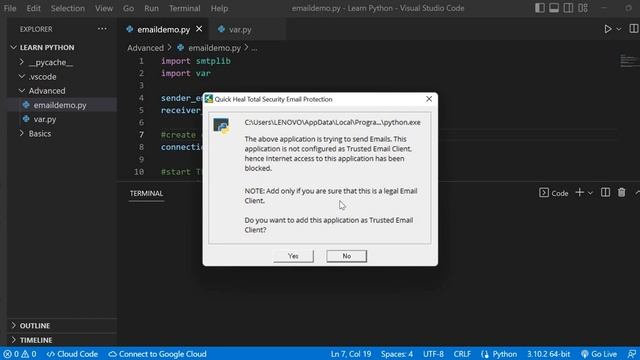
Task: Switch to the emaildemo.py editor tab
Action: pyautogui.click(x=163, y=29)
